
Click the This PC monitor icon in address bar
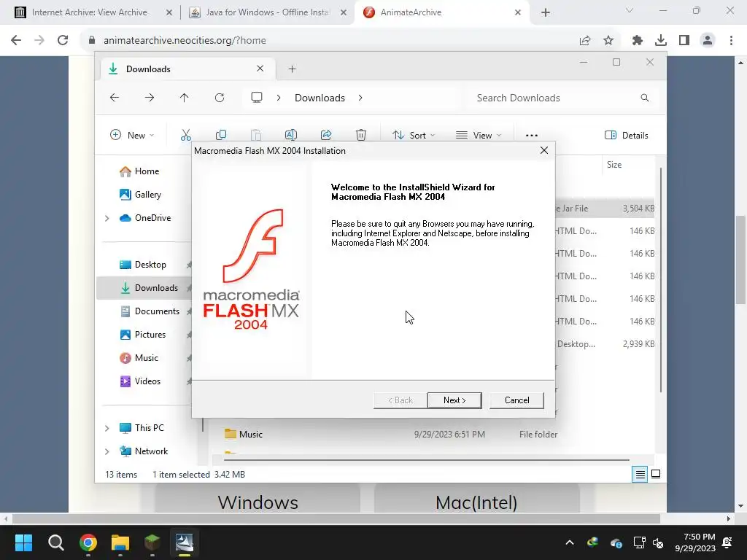coord(257,98)
